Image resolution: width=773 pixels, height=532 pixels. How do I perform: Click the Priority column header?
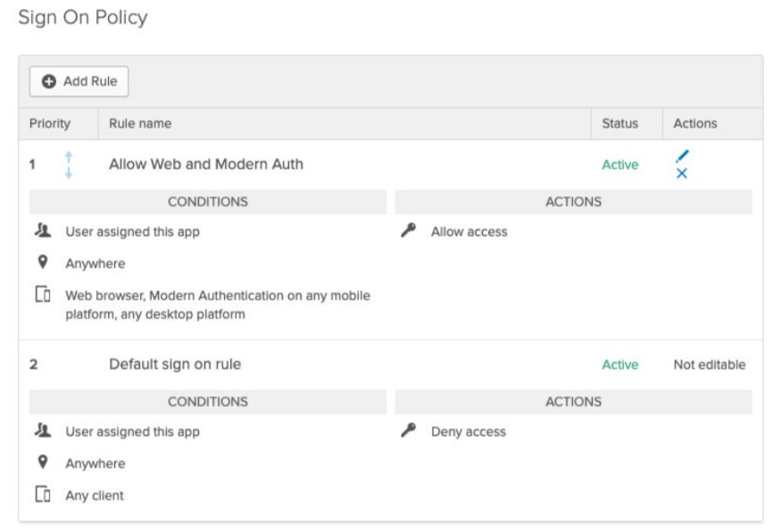click(50, 124)
